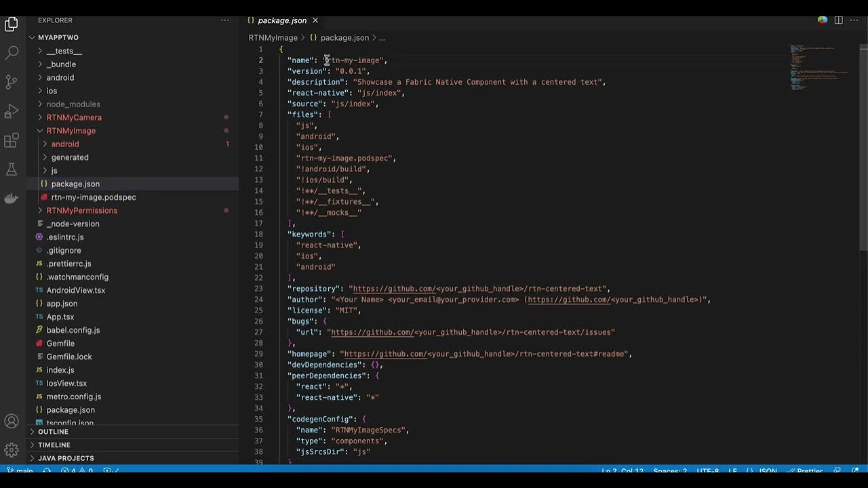The image size is (868, 488).
Task: Open the Source Control view
Action: pyautogui.click(x=12, y=81)
